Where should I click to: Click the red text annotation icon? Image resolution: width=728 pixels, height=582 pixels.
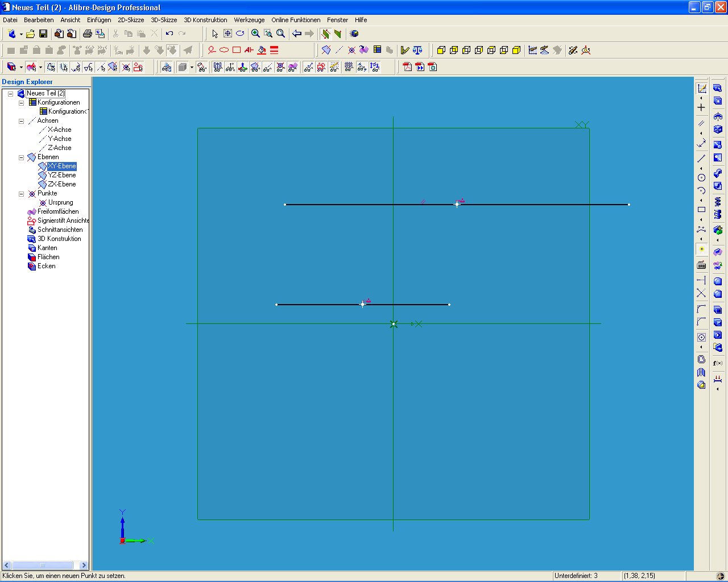[249, 51]
